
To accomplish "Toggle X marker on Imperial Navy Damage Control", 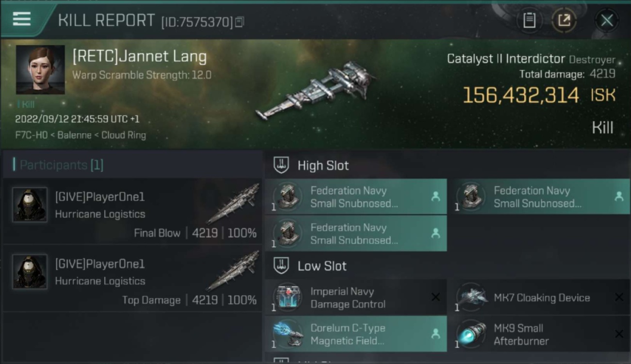I will coord(435,297).
